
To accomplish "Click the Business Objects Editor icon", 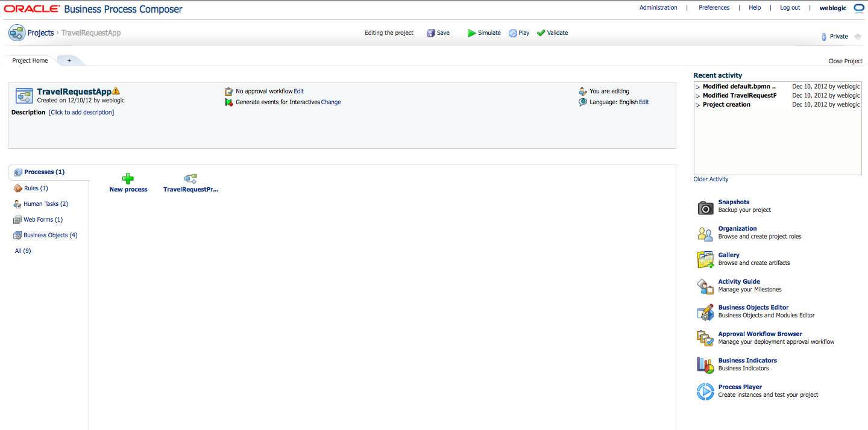I will click(x=706, y=313).
